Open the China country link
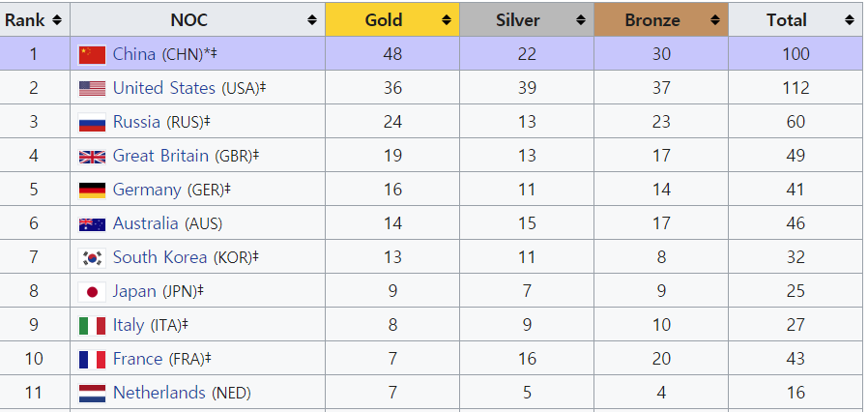 (134, 54)
